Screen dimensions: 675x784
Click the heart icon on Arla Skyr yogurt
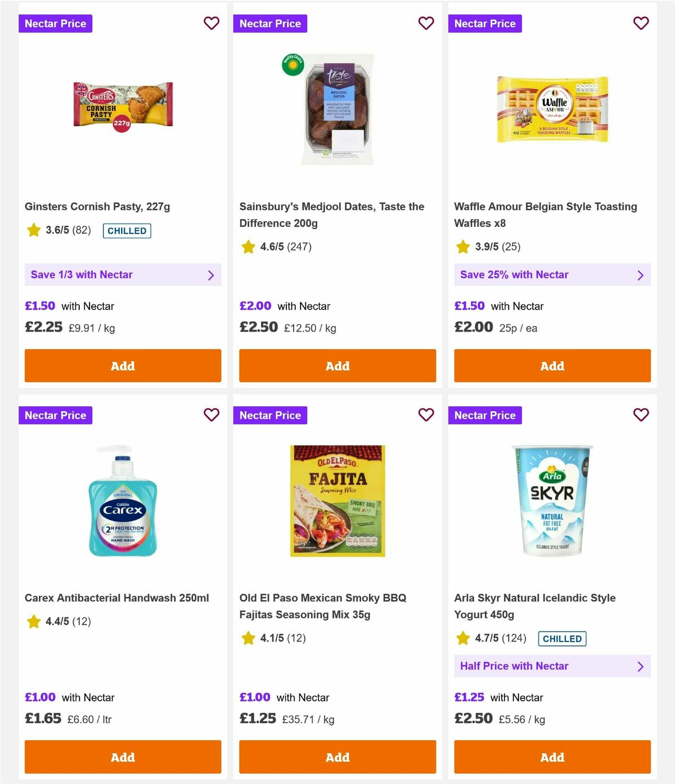click(x=641, y=415)
